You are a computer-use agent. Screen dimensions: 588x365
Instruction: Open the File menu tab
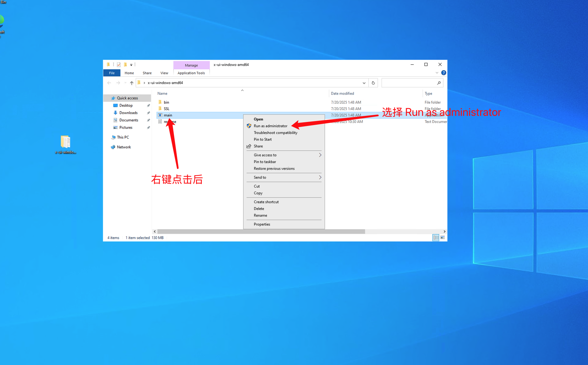pyautogui.click(x=112, y=73)
